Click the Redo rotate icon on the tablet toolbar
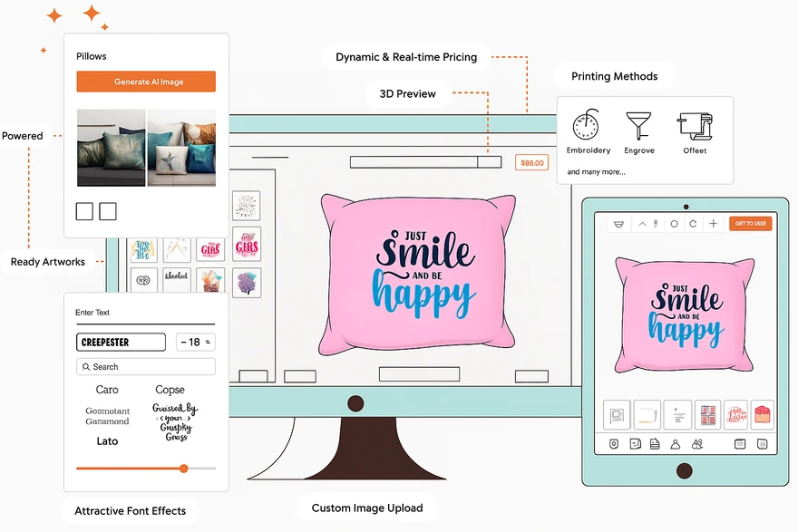This screenshot has height=532, width=798. (694, 223)
